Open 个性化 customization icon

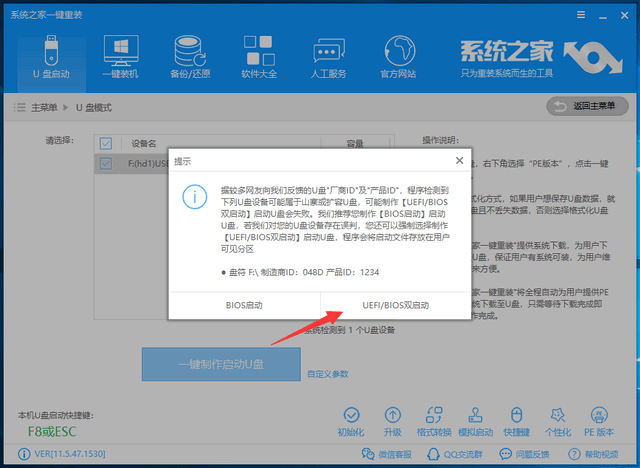(557, 419)
